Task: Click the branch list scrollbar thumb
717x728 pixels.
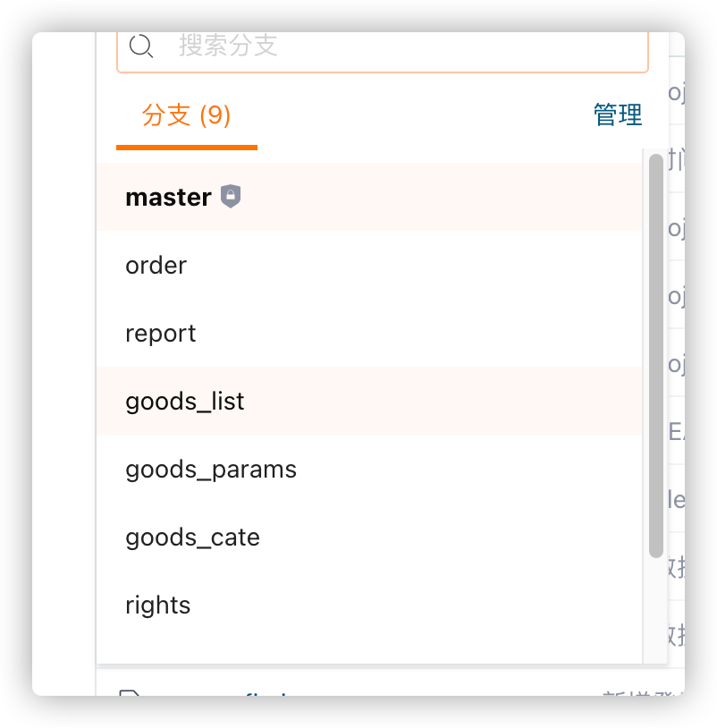Action: coord(655,356)
